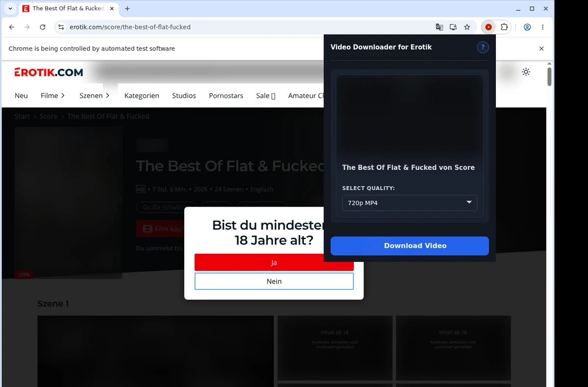Screen dimensions: 588x387
Task: Open the Kategorien menu item
Action: click(142, 96)
